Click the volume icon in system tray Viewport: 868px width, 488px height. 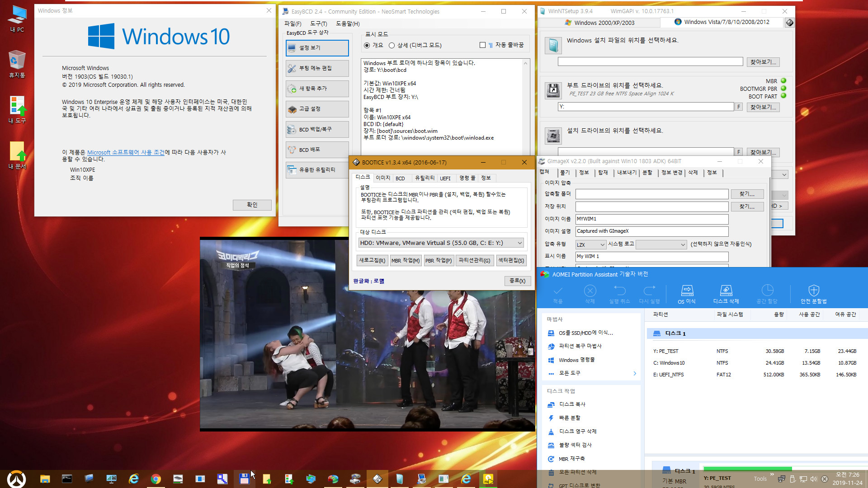814,479
